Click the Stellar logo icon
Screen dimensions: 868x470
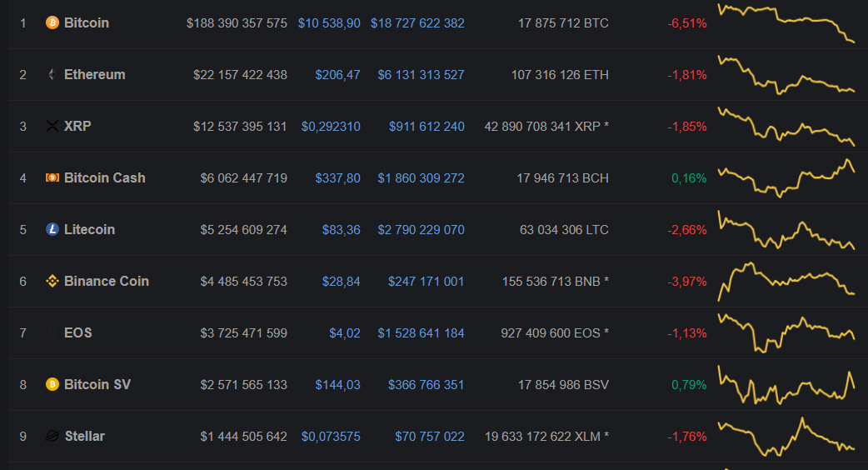click(52, 436)
